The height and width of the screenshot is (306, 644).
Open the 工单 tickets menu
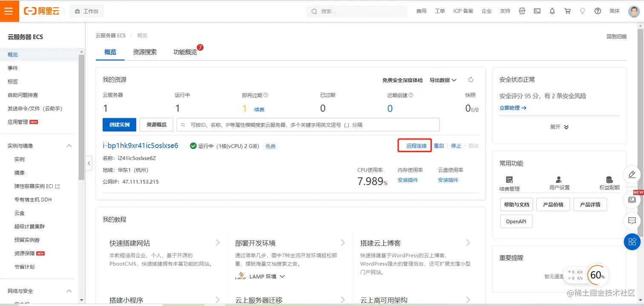click(440, 11)
